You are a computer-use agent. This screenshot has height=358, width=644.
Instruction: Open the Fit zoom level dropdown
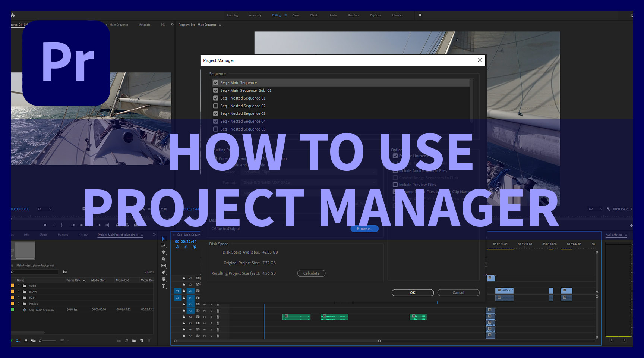(44, 209)
